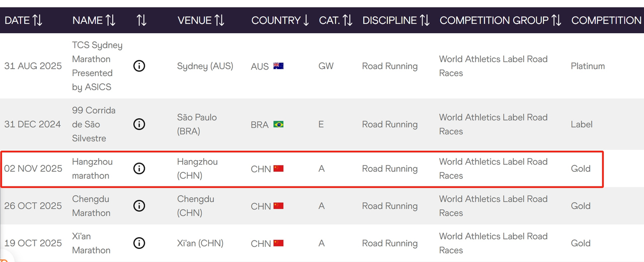Open info icon for 99 Corrida de São Silvestre

click(139, 124)
